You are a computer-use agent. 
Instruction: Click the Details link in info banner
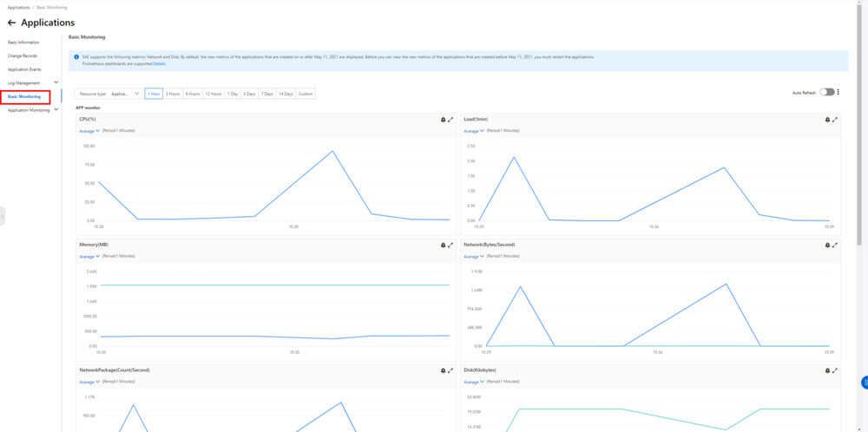click(x=160, y=63)
